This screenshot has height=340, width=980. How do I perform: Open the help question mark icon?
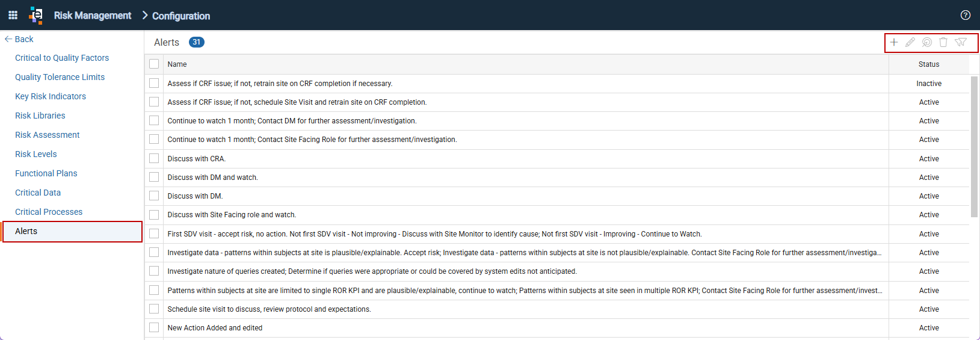pyautogui.click(x=966, y=15)
